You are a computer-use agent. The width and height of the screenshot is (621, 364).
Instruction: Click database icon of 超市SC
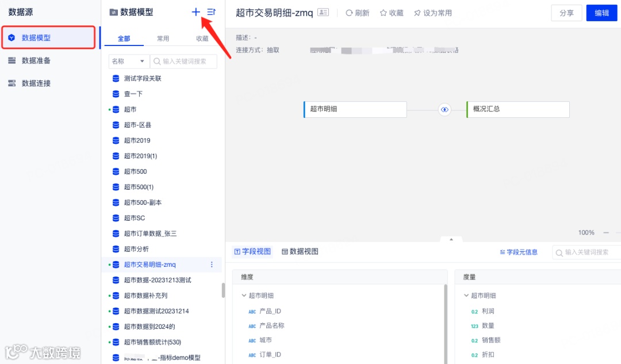coord(116,218)
